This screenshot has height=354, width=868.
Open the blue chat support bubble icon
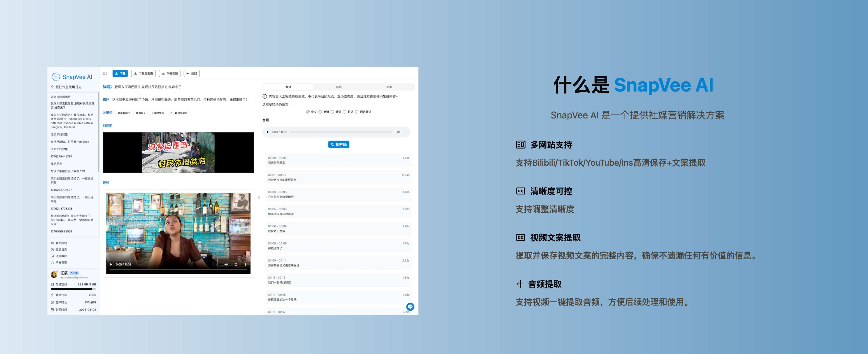[410, 307]
